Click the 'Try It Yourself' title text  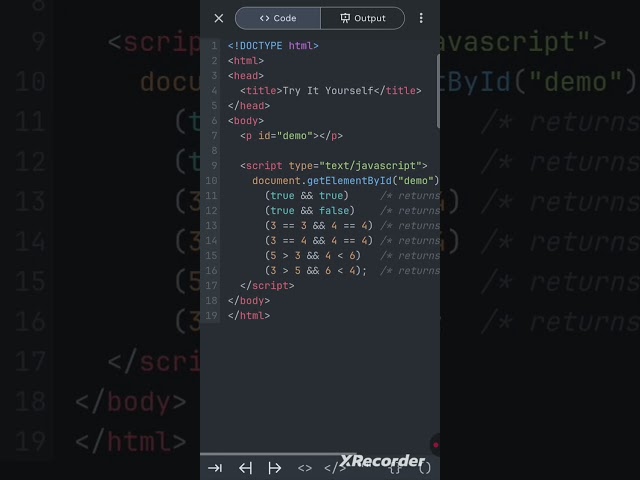[328, 91]
